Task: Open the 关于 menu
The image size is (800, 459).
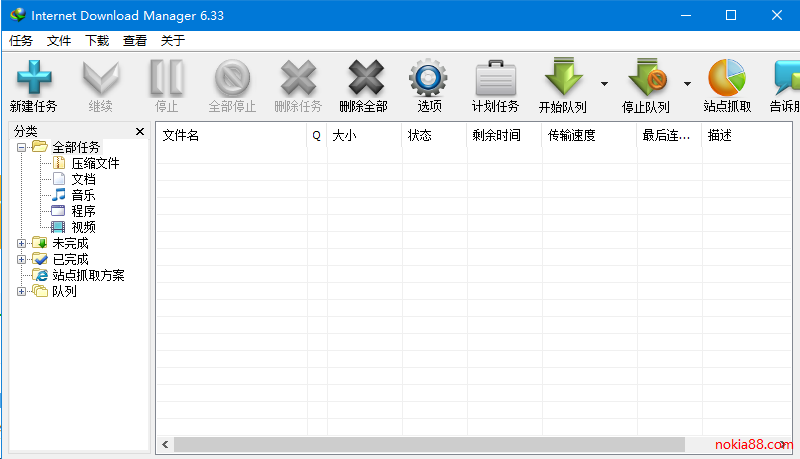Action: click(172, 41)
